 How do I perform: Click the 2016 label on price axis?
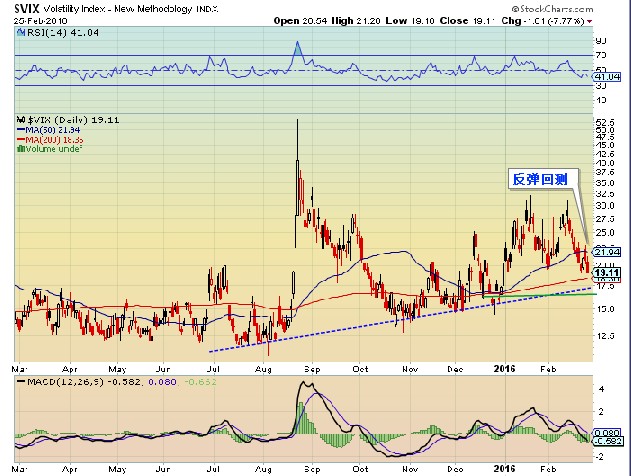[506, 367]
